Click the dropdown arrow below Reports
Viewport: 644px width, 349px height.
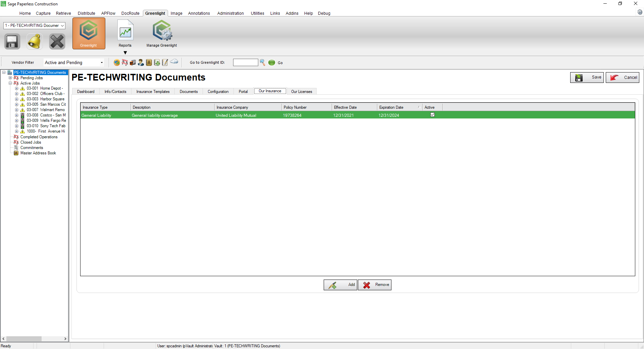pos(125,53)
